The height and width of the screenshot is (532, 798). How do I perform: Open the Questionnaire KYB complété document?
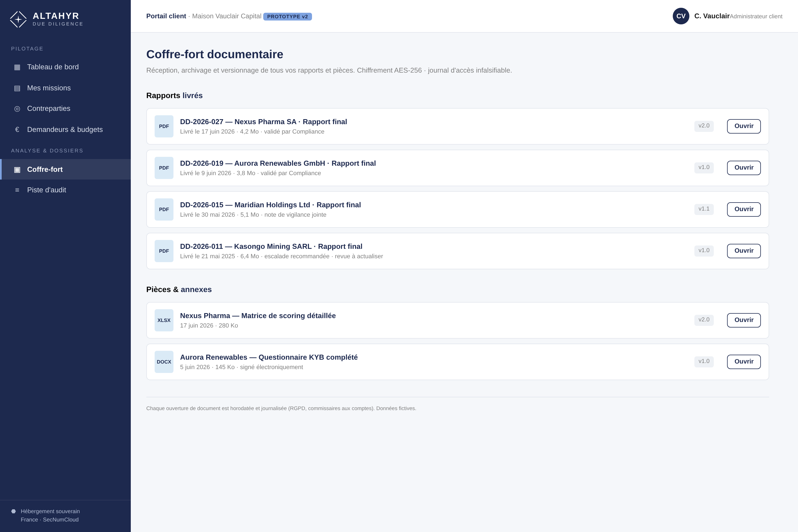point(744,362)
